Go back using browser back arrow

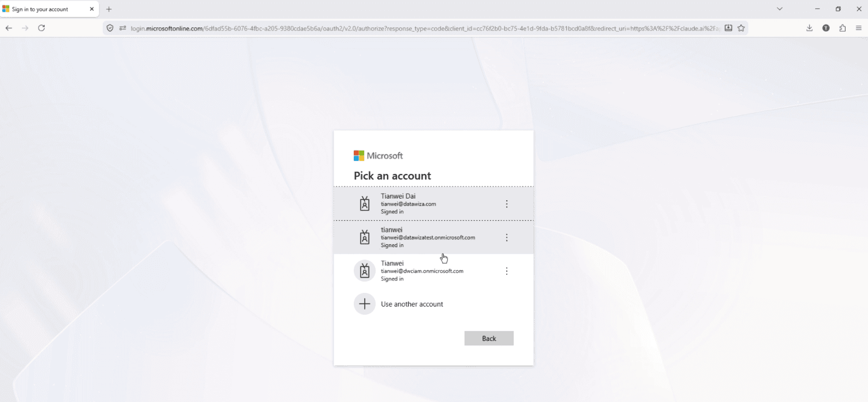[9, 28]
